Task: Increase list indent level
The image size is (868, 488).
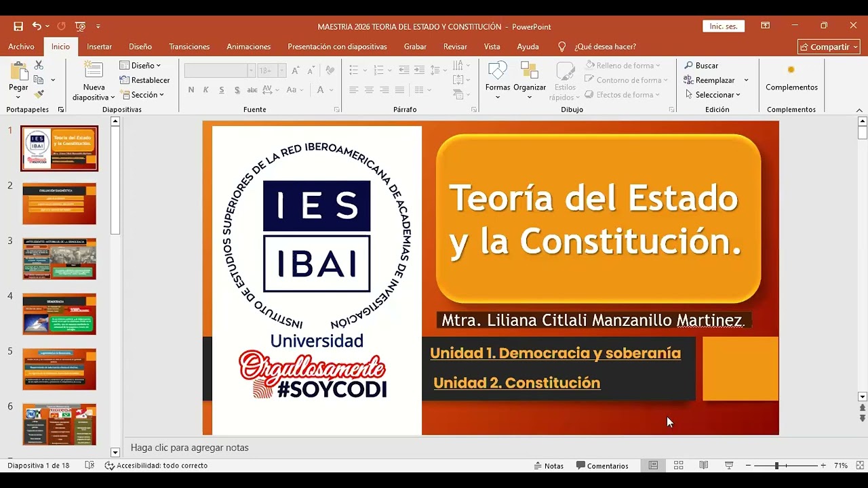Action: point(420,70)
